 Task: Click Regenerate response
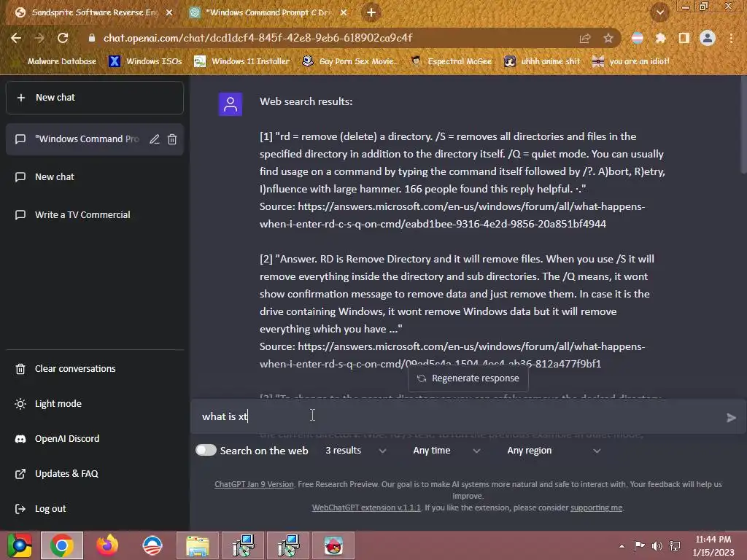[x=468, y=378]
